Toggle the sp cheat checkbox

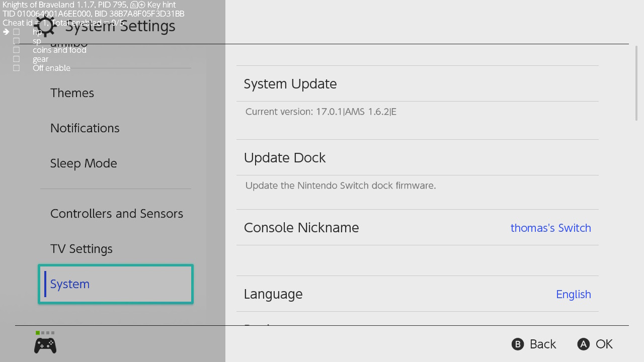(17, 41)
